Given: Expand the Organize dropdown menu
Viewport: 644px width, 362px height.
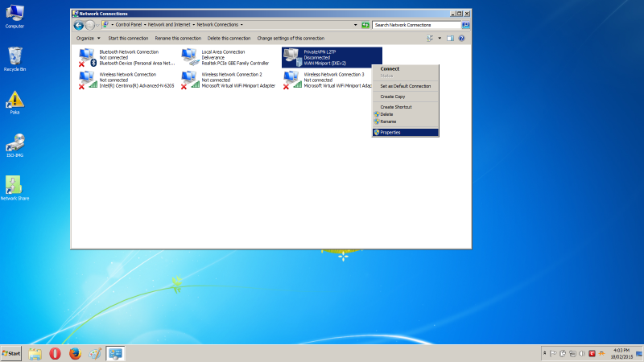Looking at the screenshot, I should pyautogui.click(x=88, y=38).
